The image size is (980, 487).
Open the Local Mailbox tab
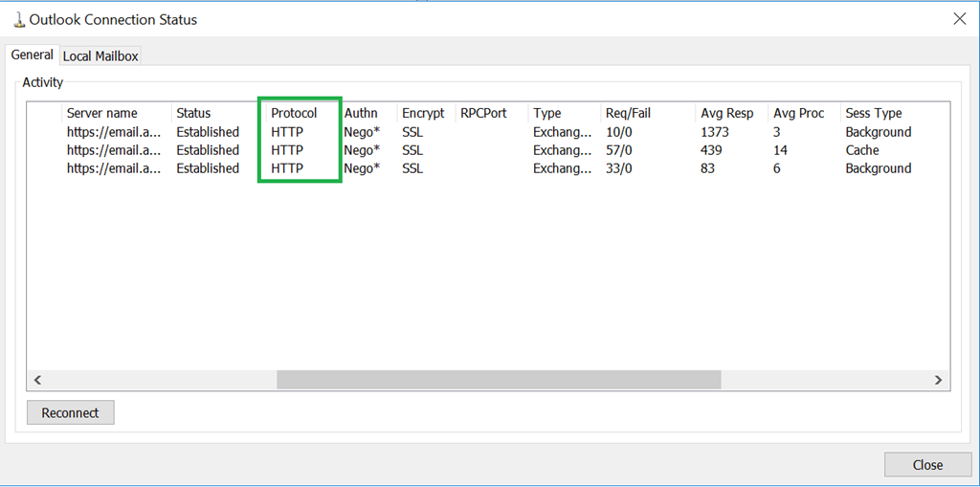100,55
